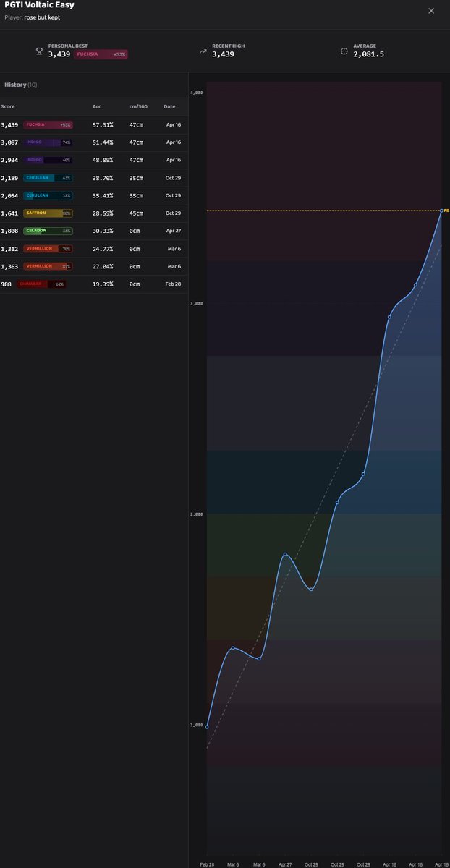Click the Average crosshair icon
This screenshot has width=450, height=868.
344,51
